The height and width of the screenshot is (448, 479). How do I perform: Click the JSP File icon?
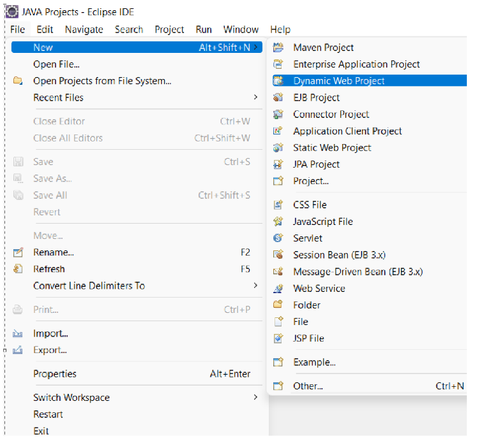tap(278, 338)
